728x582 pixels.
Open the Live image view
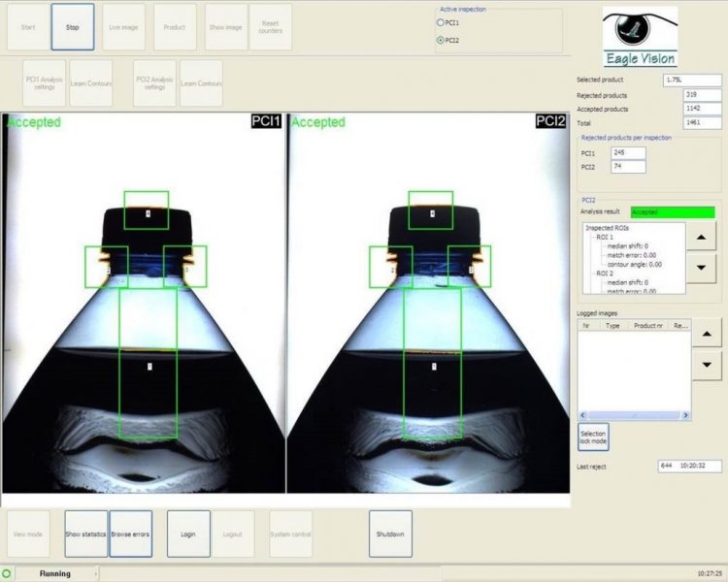[x=123, y=27]
